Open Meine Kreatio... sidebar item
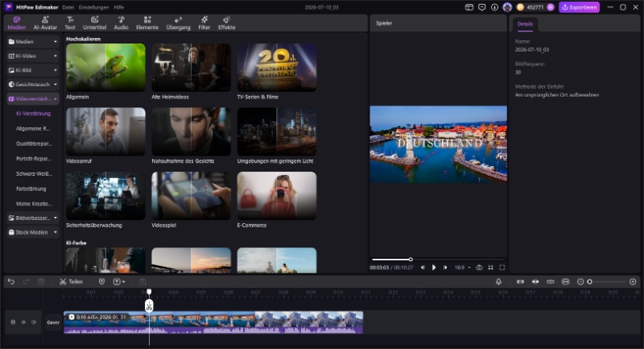Image resolution: width=644 pixels, height=349 pixels. [x=34, y=204]
